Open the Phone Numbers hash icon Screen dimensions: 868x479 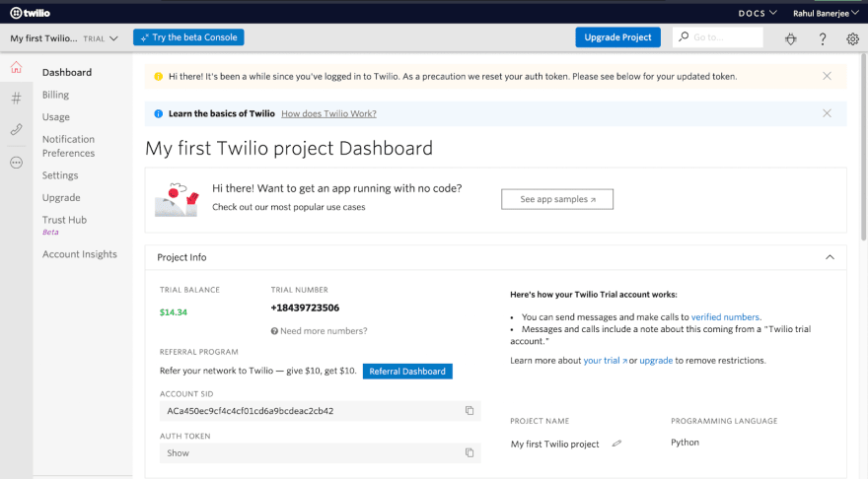[16, 99]
